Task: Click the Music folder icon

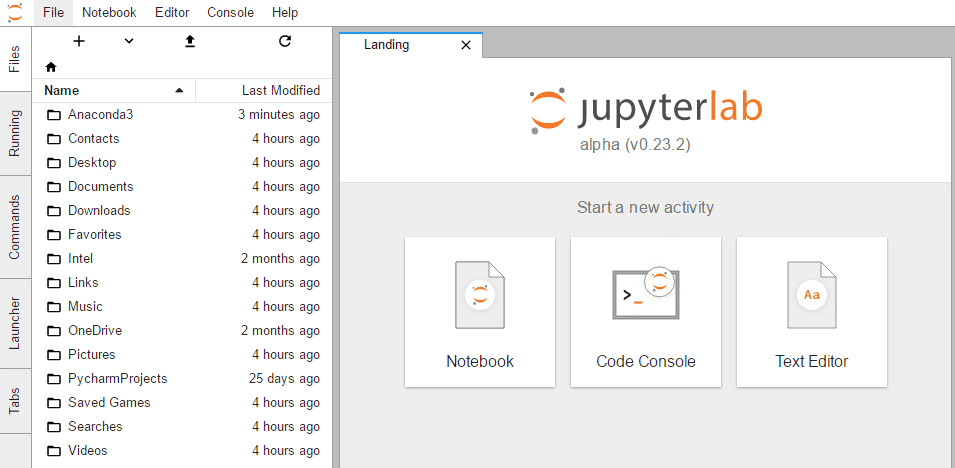Action: tap(55, 307)
